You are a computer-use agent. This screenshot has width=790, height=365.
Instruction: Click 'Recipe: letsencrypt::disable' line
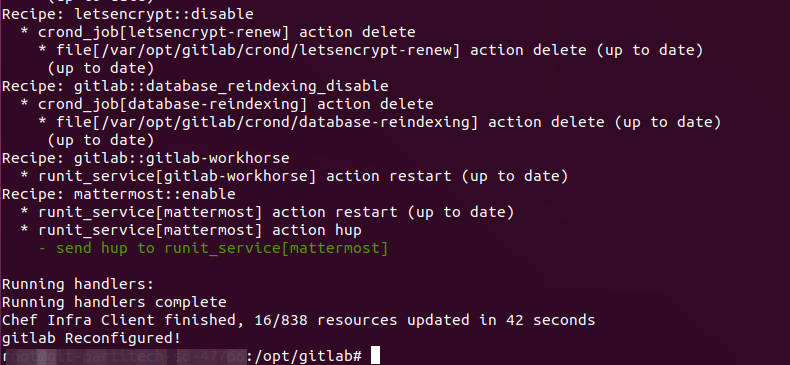127,14
